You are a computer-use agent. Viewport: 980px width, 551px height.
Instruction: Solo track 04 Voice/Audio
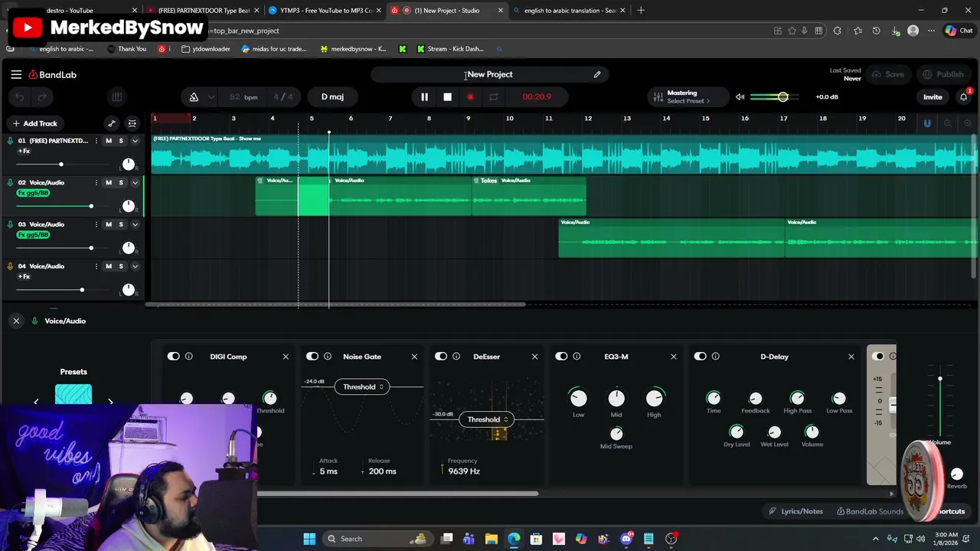click(x=120, y=266)
